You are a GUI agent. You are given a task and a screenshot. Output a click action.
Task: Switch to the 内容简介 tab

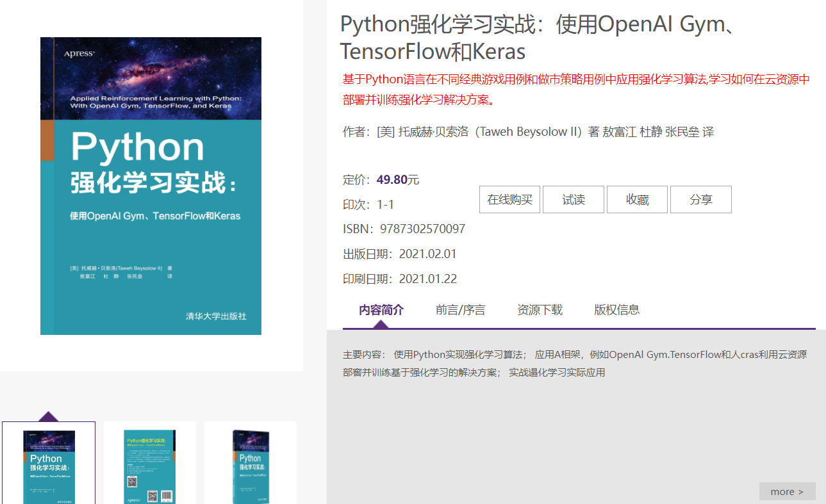(x=381, y=310)
